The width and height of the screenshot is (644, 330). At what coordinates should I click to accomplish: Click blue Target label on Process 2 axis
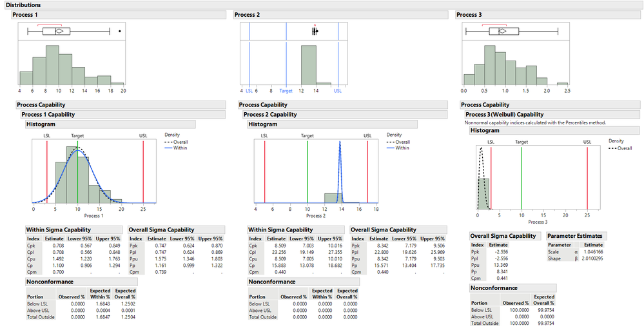click(286, 91)
